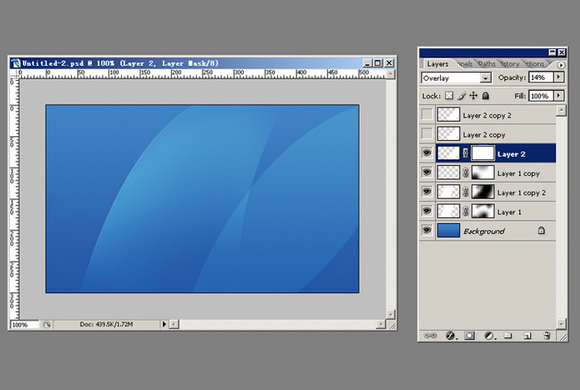Image resolution: width=580 pixels, height=390 pixels.
Task: Select the Layer 2 copy 2 thumbnail
Action: pyautogui.click(x=448, y=114)
